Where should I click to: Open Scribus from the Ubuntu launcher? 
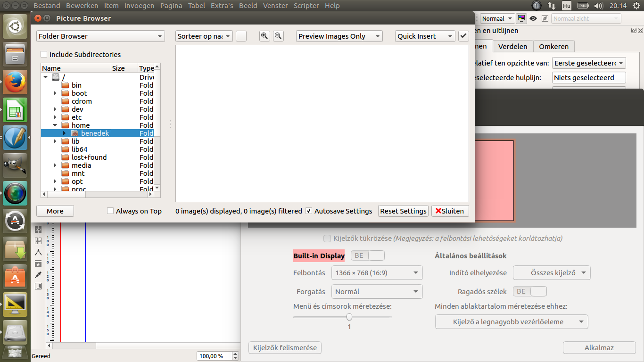point(15,138)
